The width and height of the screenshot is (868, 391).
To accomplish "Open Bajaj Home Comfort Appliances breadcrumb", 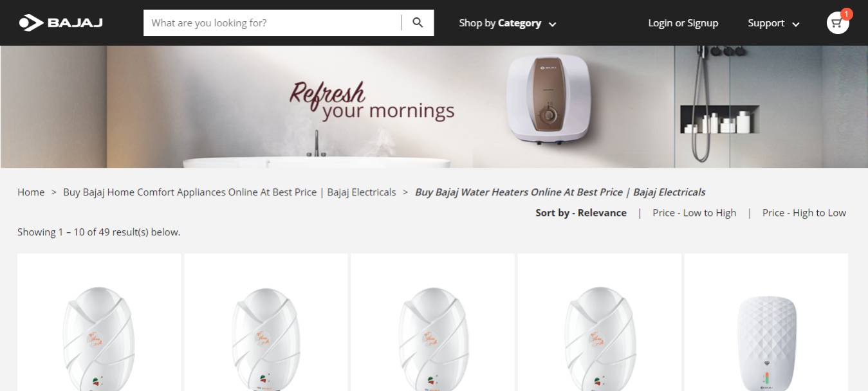I will pos(230,192).
